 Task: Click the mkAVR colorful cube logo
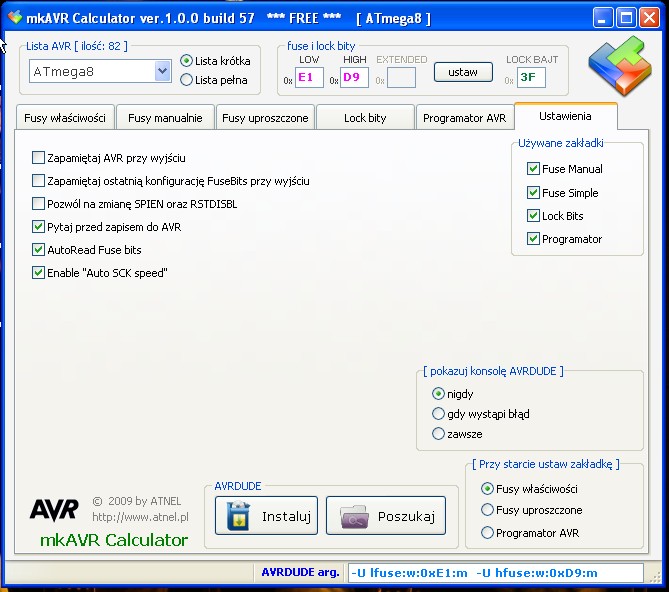point(620,65)
